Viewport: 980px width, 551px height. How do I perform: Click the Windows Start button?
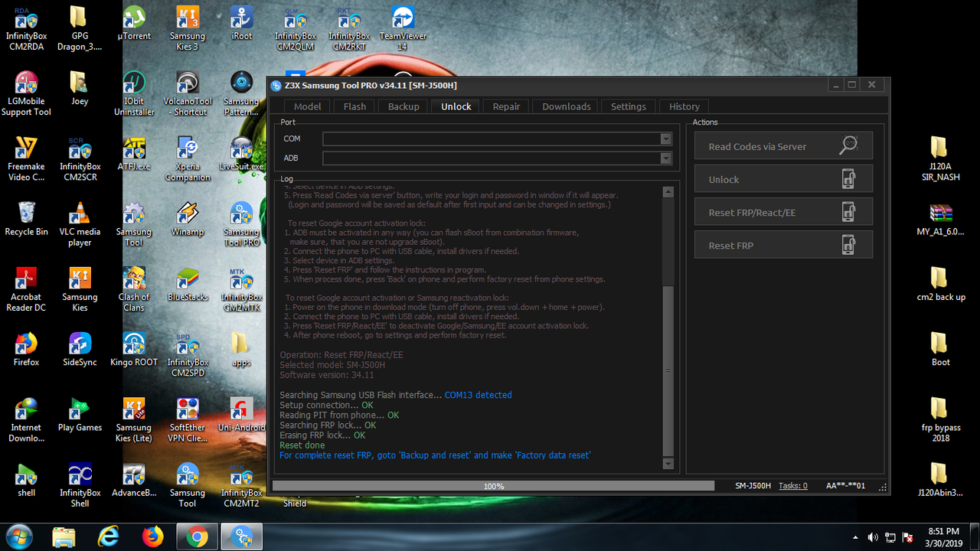[x=18, y=536]
